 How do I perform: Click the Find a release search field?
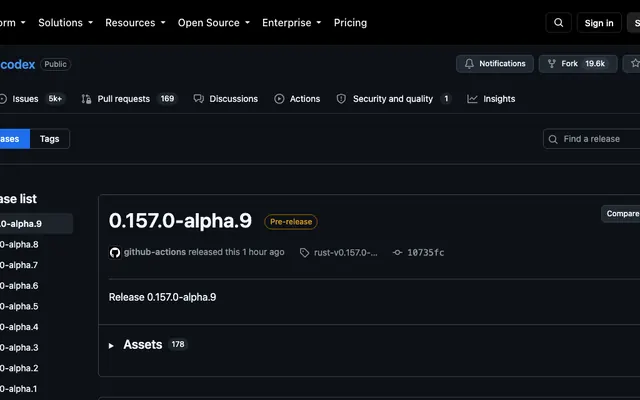[x=592, y=139]
